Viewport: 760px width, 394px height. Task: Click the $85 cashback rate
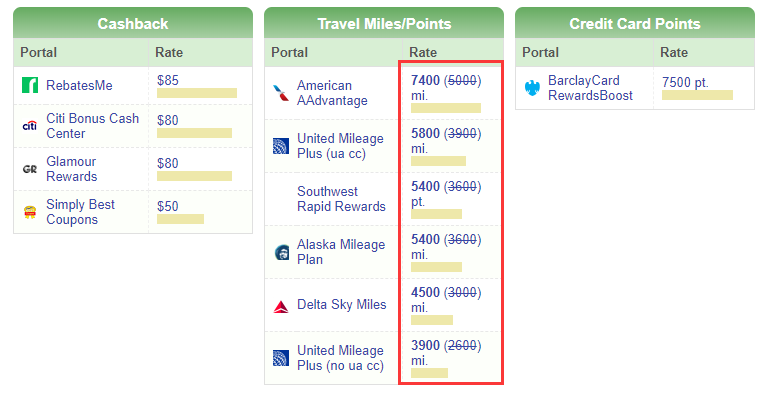click(x=168, y=80)
